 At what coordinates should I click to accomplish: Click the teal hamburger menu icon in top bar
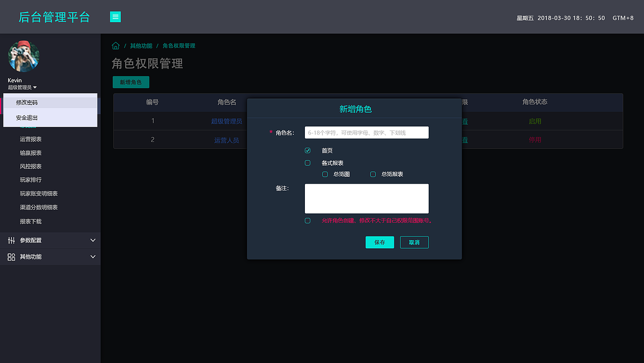coord(115,17)
